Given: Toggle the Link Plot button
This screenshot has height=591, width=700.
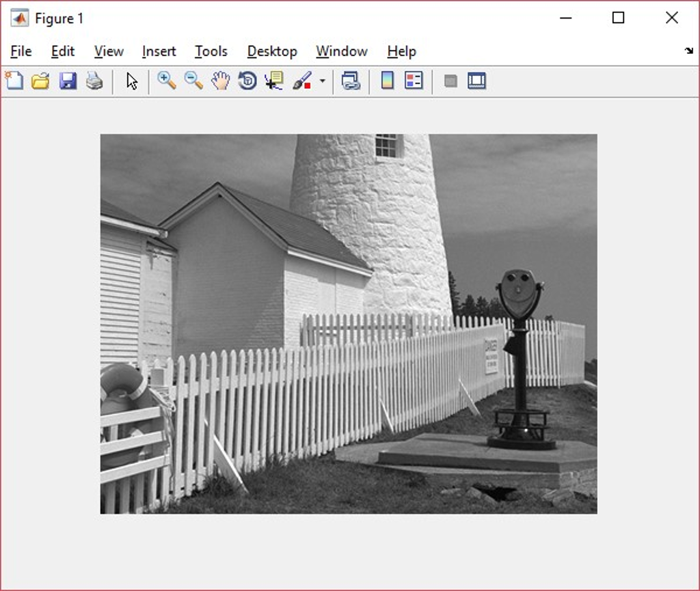Looking at the screenshot, I should [x=351, y=81].
